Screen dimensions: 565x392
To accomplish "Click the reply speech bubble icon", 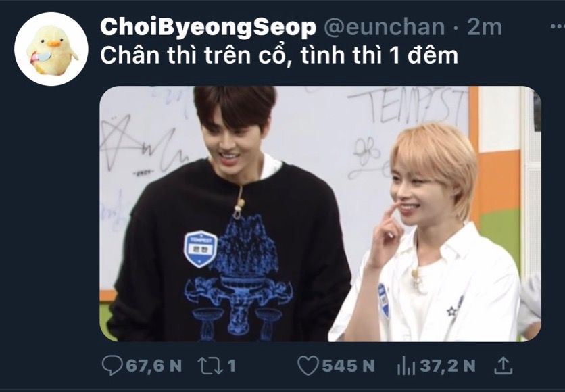I will click(x=112, y=366).
